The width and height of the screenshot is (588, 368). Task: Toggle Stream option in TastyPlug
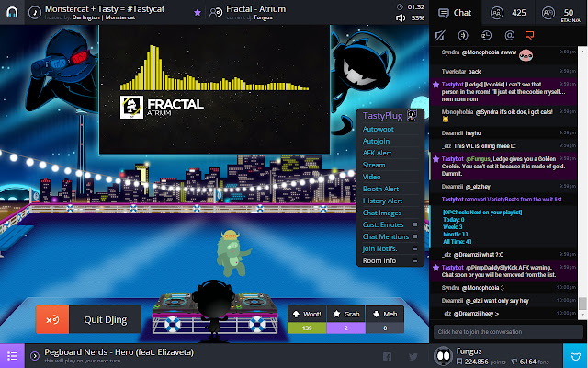pos(374,166)
